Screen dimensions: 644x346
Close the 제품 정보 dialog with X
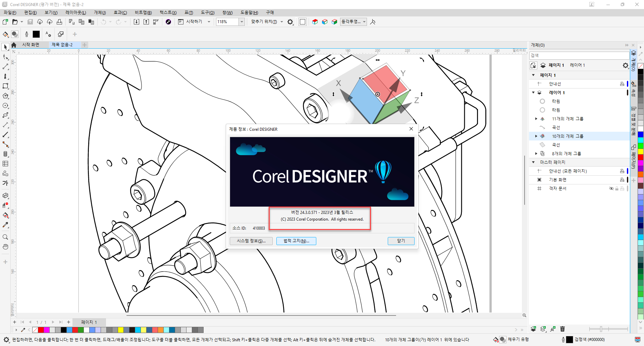tap(411, 129)
